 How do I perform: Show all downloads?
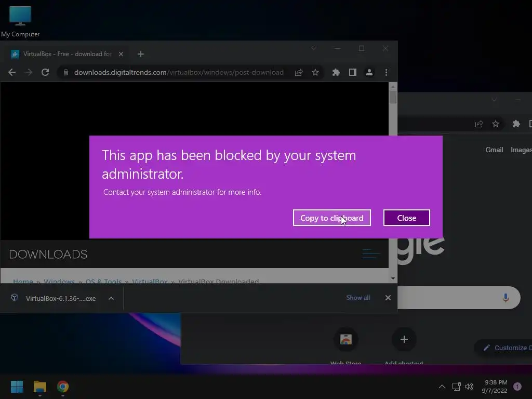coord(358,298)
